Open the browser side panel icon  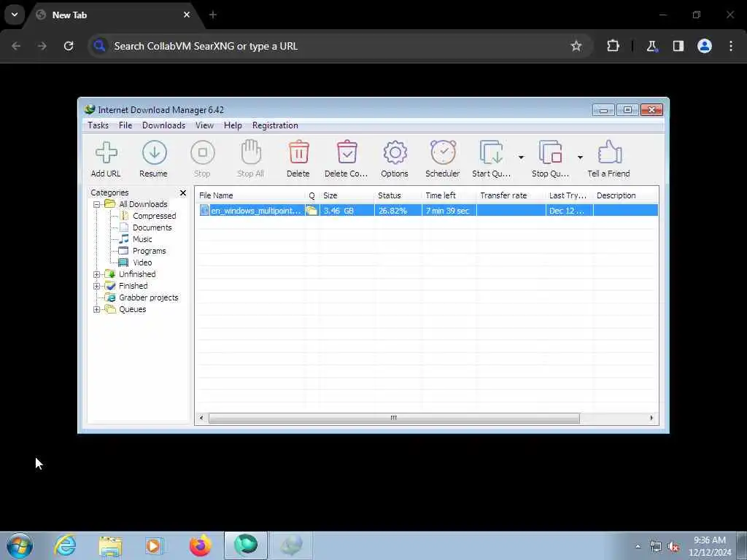[678, 46]
